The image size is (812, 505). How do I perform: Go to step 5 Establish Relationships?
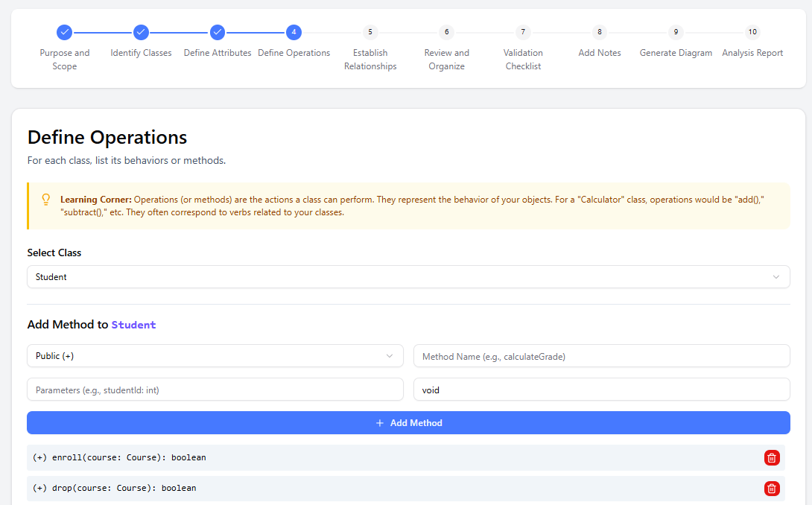[x=370, y=32]
